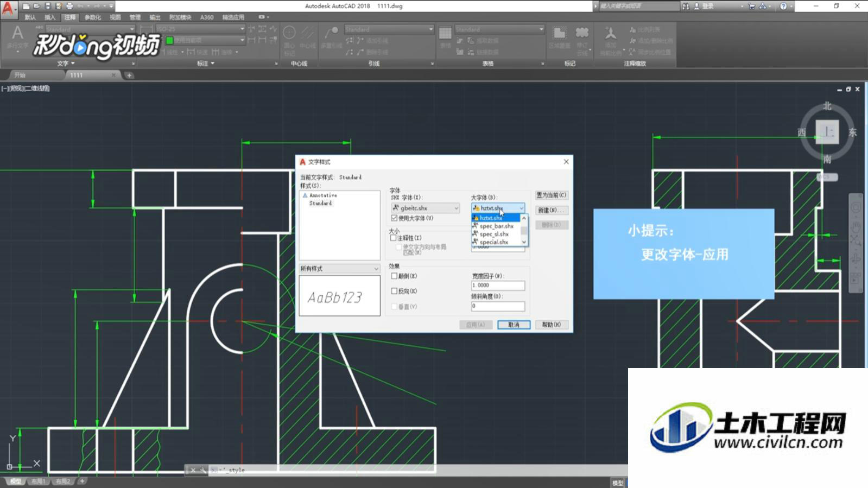The image size is (868, 488).
Task: Select spec_sl.shx in the font list
Action: pyautogui.click(x=496, y=234)
